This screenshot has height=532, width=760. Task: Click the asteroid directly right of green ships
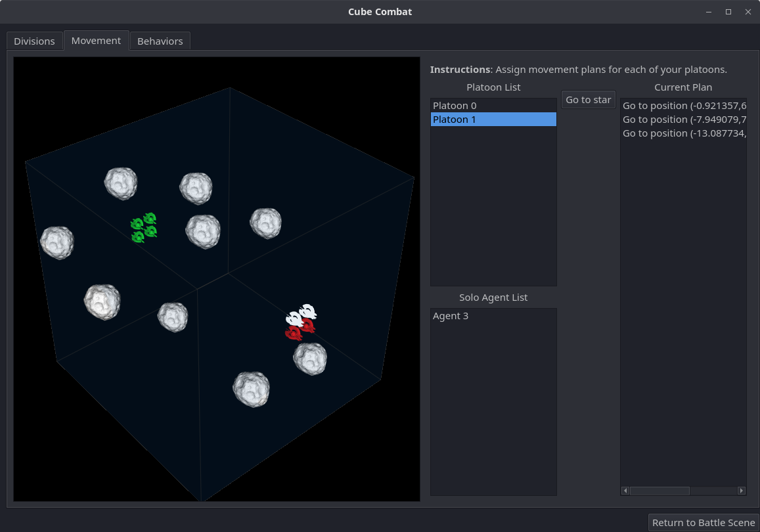click(203, 231)
